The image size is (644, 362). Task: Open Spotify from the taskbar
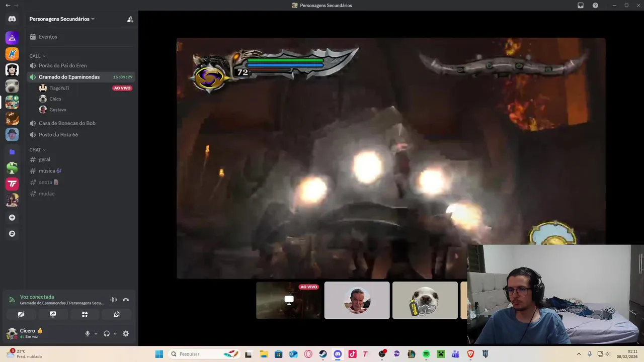(x=426, y=354)
